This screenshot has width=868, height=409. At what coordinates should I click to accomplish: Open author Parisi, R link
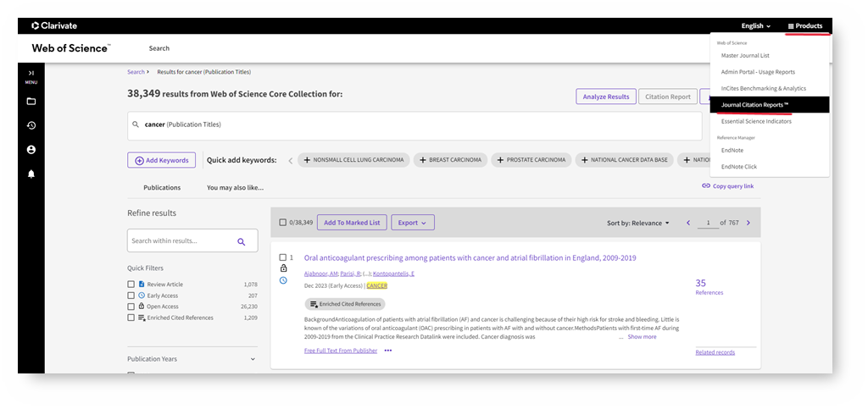[350, 274]
